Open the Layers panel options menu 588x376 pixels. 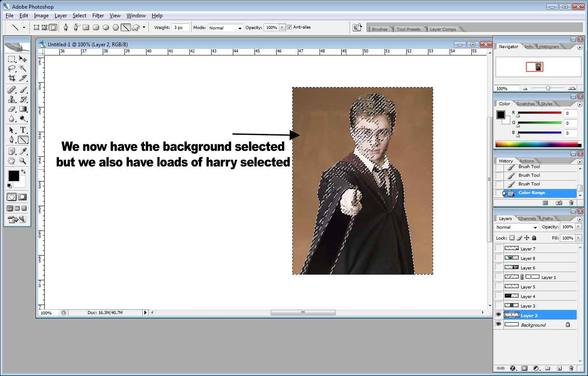tap(580, 219)
